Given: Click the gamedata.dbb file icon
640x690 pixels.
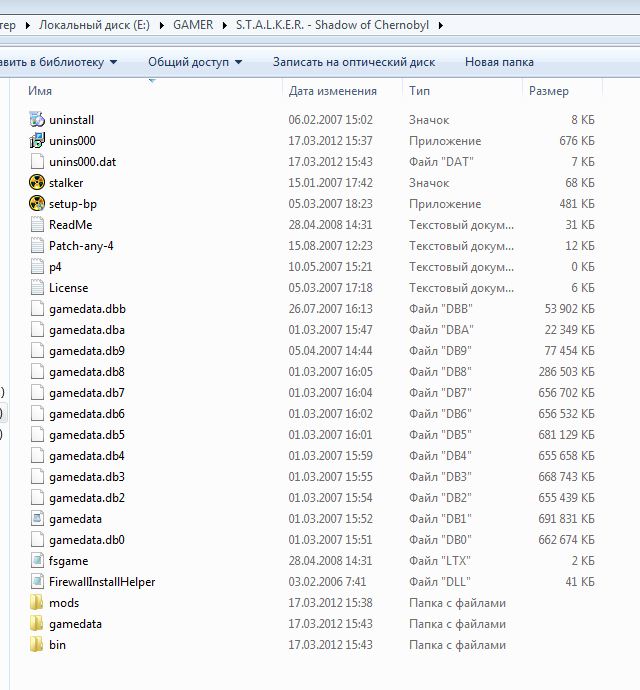Looking at the screenshot, I should click(x=37, y=308).
